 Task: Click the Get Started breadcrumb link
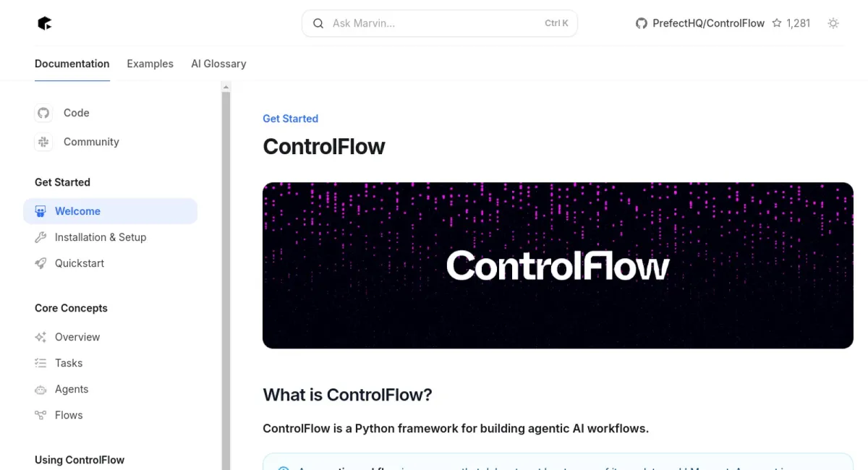point(290,119)
